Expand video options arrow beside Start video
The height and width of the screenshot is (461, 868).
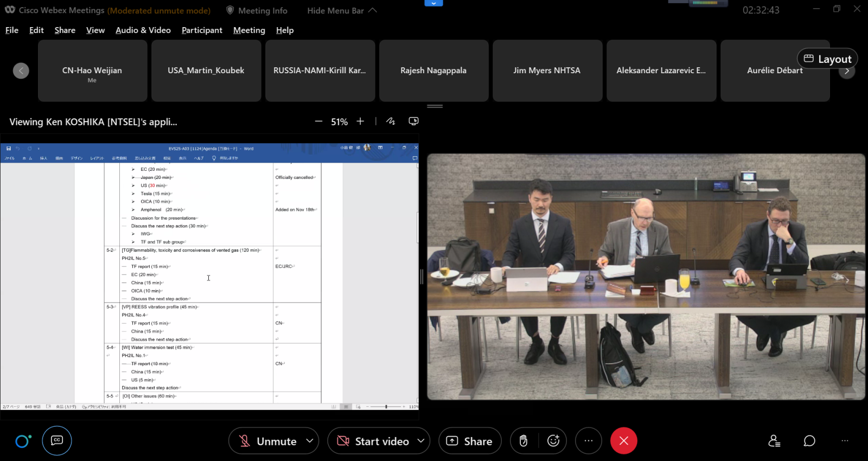[x=421, y=441]
